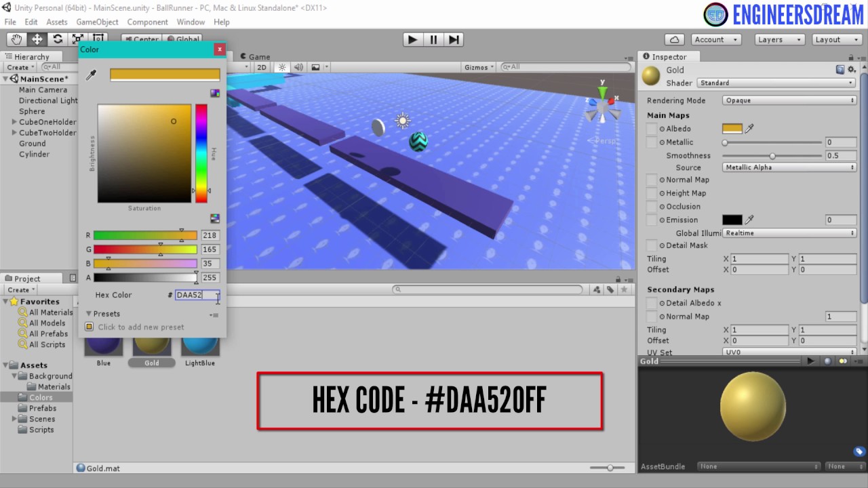
Task: Click the search-by-label tag icon in Project
Action: (610, 289)
